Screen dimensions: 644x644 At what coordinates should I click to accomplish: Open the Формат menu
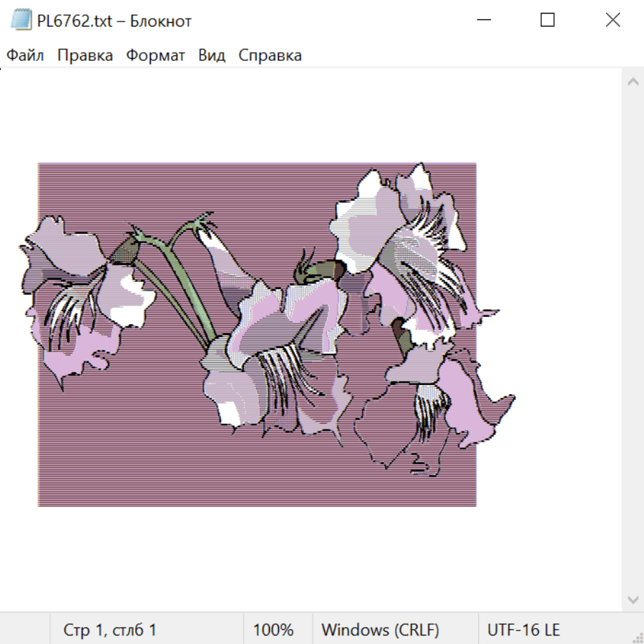[155, 56]
